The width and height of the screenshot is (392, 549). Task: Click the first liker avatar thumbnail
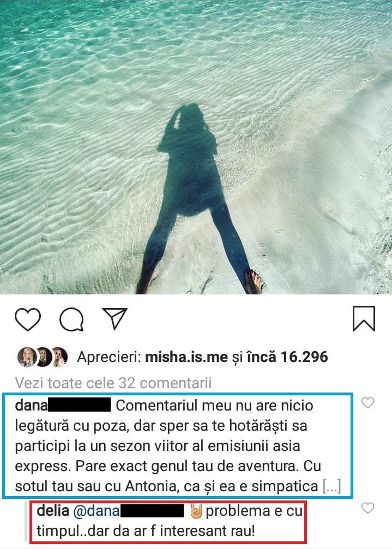pyautogui.click(x=27, y=357)
